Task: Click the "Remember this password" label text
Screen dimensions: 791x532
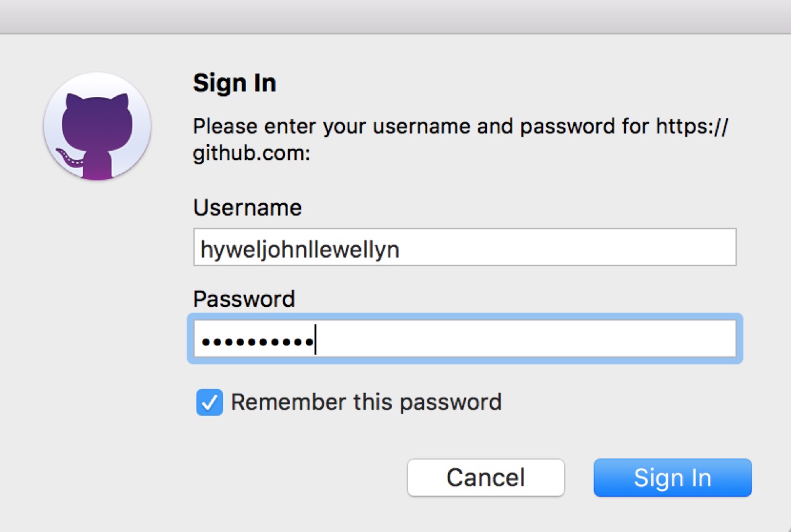Action: tap(366, 402)
